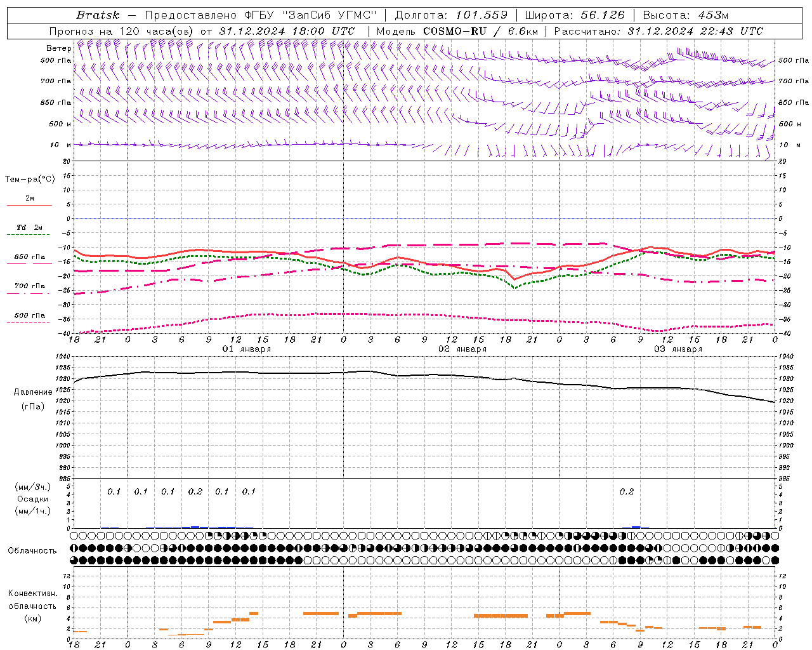Select the "Прогноз на 120 часа(ов)" forecast text
Viewport: 812px width, 650px height.
[x=122, y=31]
